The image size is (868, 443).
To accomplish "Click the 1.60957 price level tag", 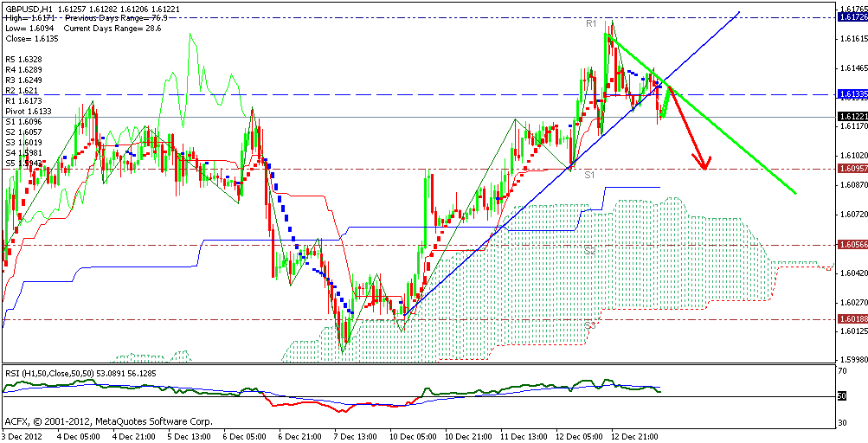I will pyautogui.click(x=852, y=169).
